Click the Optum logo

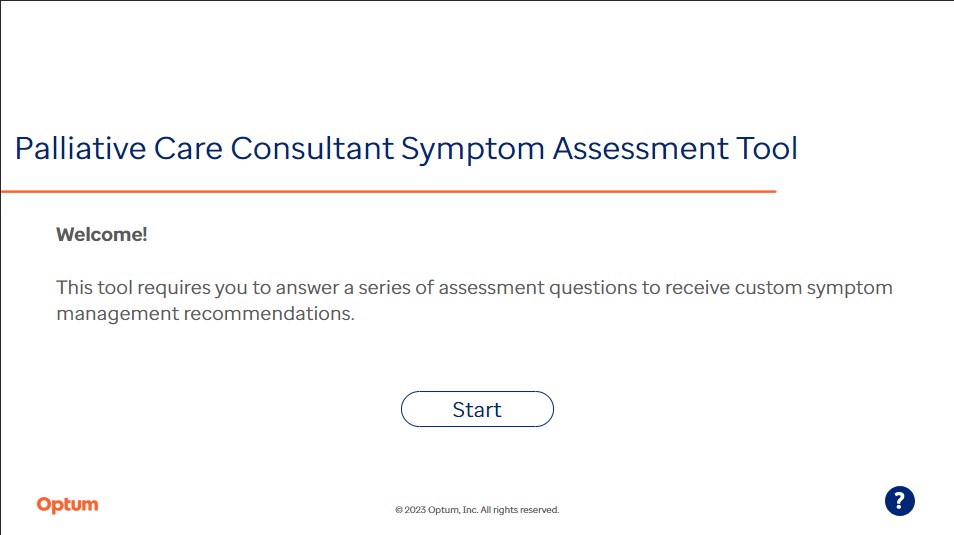[x=68, y=505]
